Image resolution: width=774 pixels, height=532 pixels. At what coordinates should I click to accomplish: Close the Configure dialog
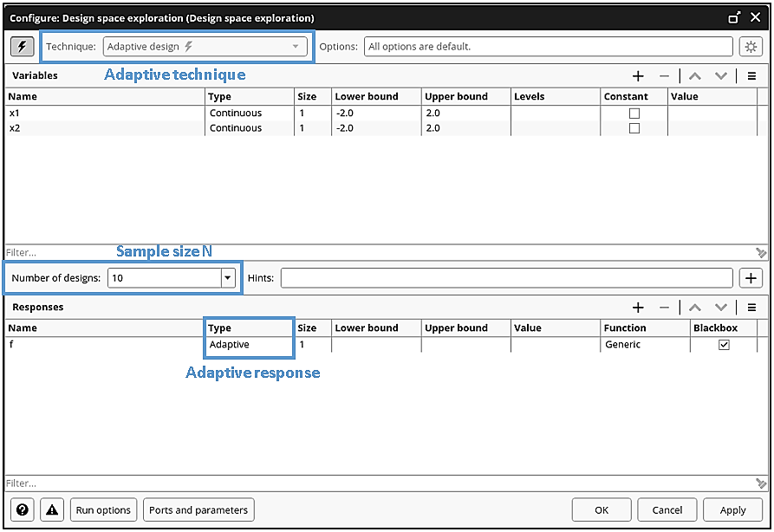tap(755, 18)
